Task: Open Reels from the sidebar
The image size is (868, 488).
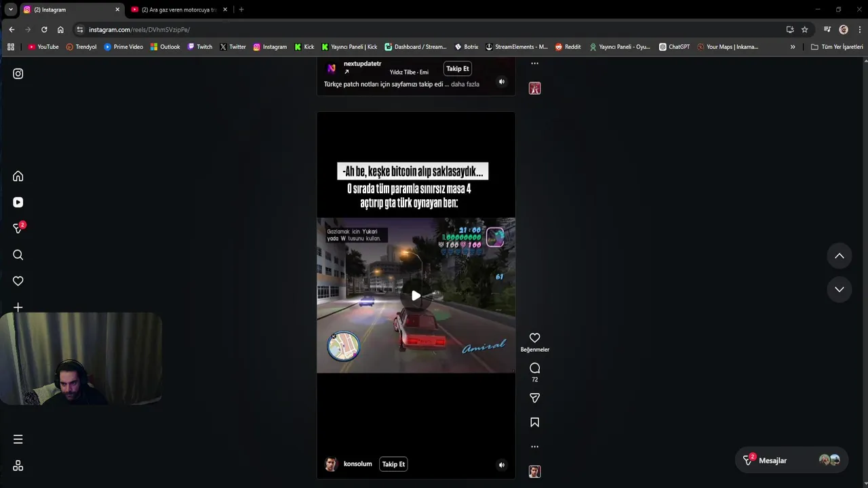Action: 18,202
